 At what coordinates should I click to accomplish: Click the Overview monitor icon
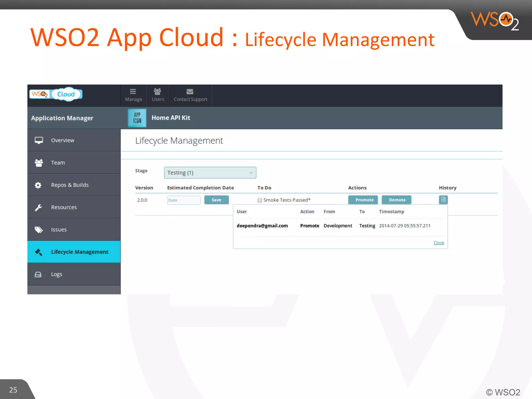(x=39, y=140)
